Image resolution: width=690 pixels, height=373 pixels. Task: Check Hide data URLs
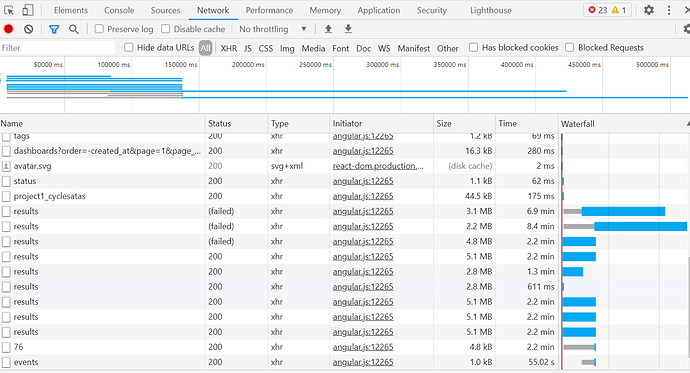pyautogui.click(x=128, y=48)
